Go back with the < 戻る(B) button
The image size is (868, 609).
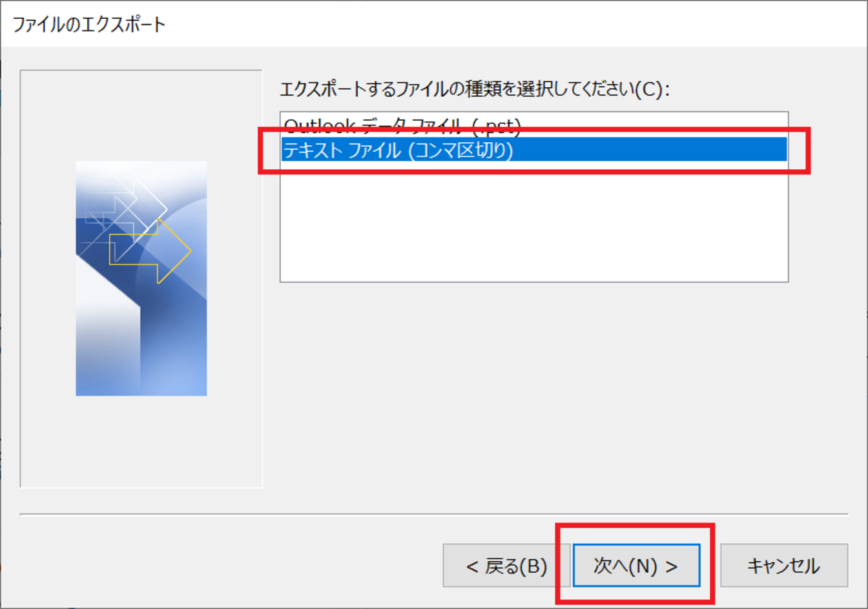tap(506, 566)
